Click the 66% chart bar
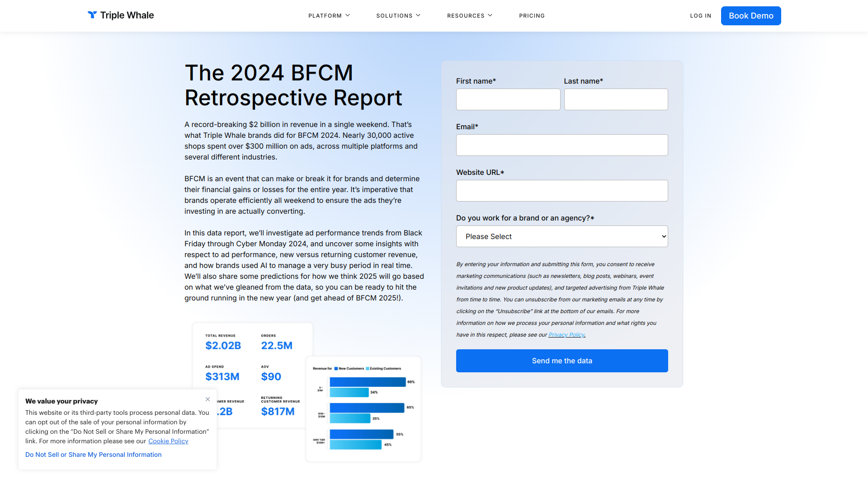This screenshot has height=488, width=868. [368, 382]
